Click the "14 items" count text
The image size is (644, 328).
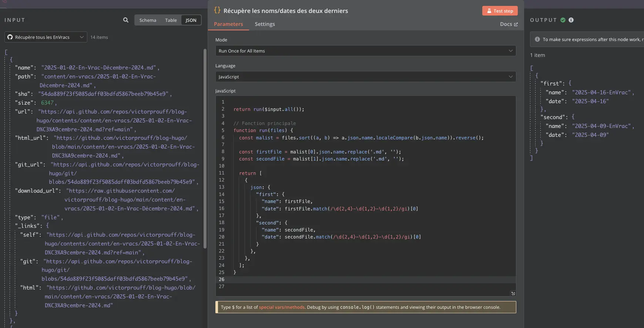tap(99, 37)
